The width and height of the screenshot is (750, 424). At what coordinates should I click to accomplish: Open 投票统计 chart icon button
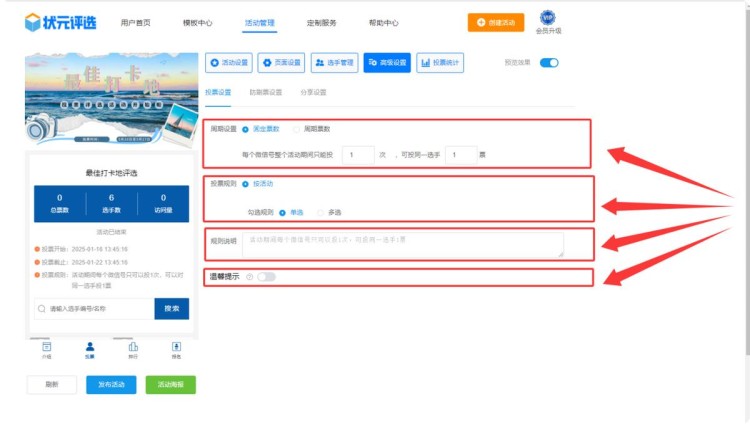(440, 63)
